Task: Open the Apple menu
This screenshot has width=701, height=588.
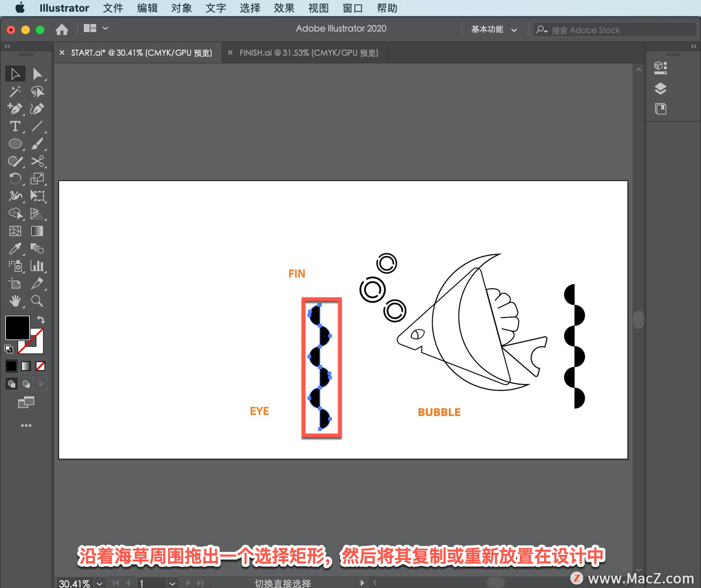Action: pyautogui.click(x=20, y=8)
